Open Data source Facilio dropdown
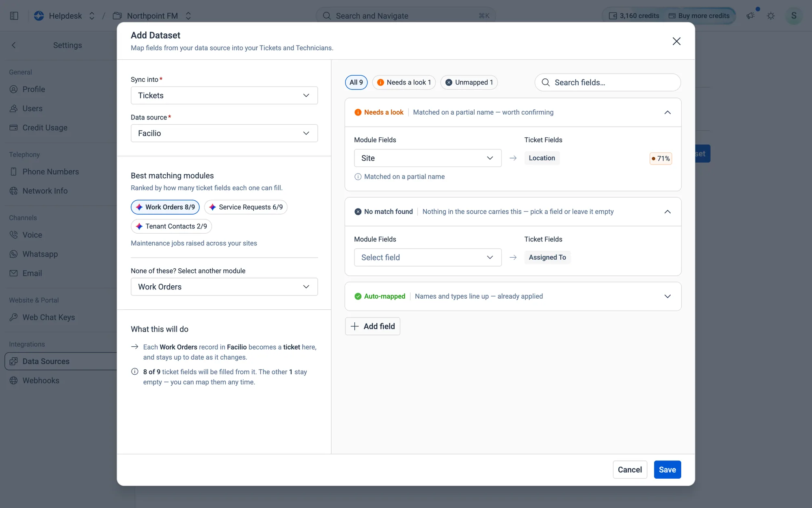Image resolution: width=812 pixels, height=508 pixels. click(x=224, y=133)
